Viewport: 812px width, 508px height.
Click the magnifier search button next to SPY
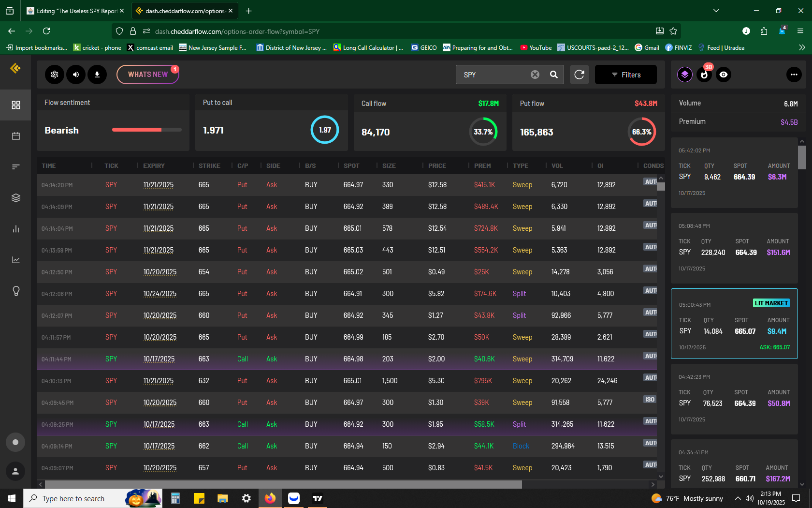pos(554,75)
